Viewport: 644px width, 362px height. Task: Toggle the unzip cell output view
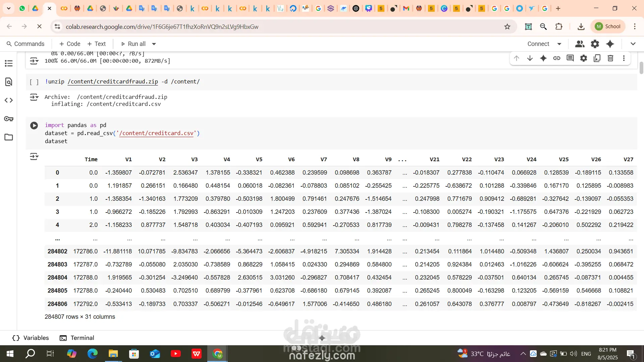34,98
